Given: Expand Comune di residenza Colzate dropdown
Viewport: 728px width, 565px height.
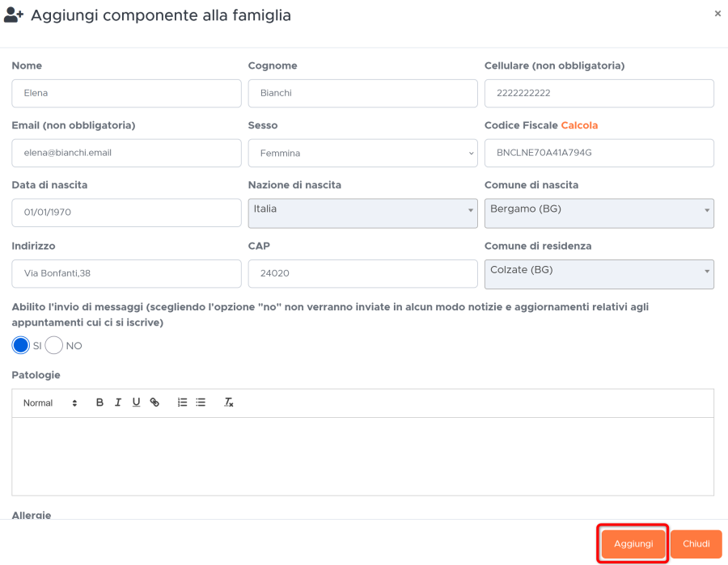Looking at the screenshot, I should click(x=599, y=274).
